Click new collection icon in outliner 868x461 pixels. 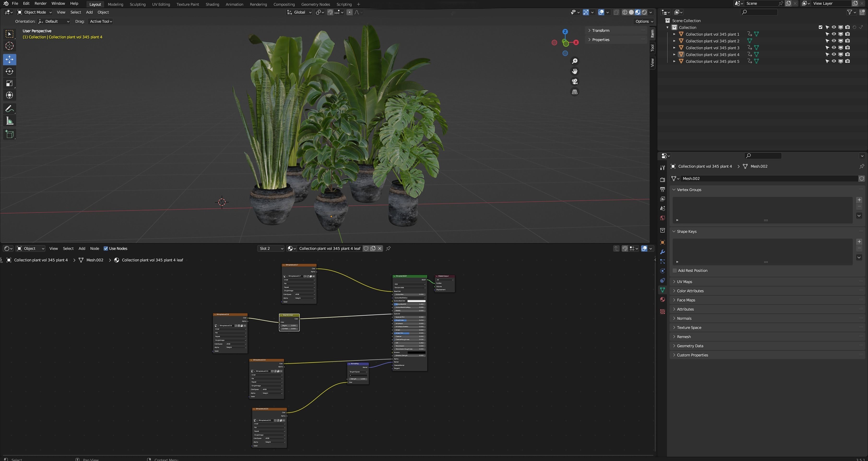coord(862,12)
